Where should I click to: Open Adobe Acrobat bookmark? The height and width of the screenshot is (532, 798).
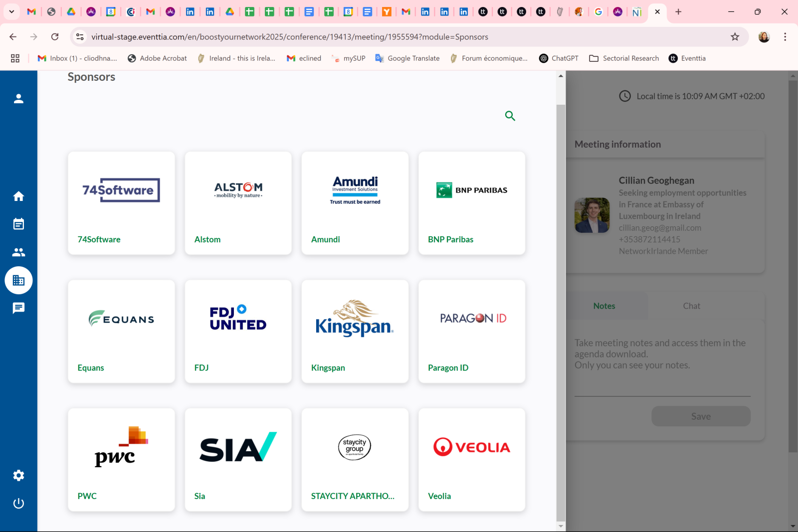(x=157, y=58)
